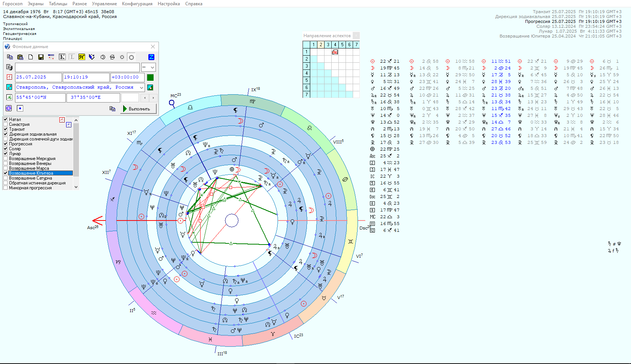The image size is (631, 364).
Task: Click the map icon right of city field
Action: pyautogui.click(x=150, y=87)
